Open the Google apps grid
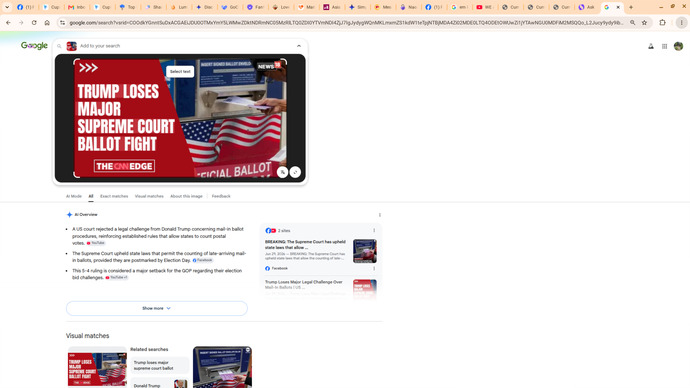The width and height of the screenshot is (690, 388). 664,46
